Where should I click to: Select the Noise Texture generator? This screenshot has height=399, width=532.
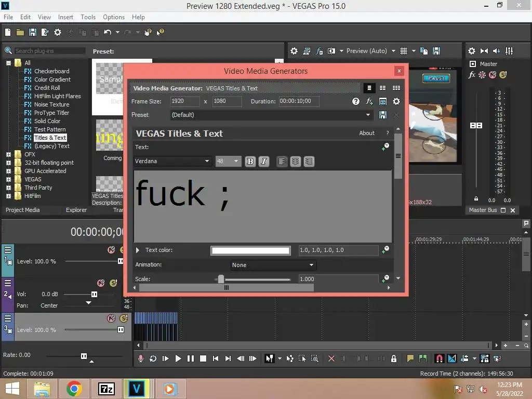(51, 104)
